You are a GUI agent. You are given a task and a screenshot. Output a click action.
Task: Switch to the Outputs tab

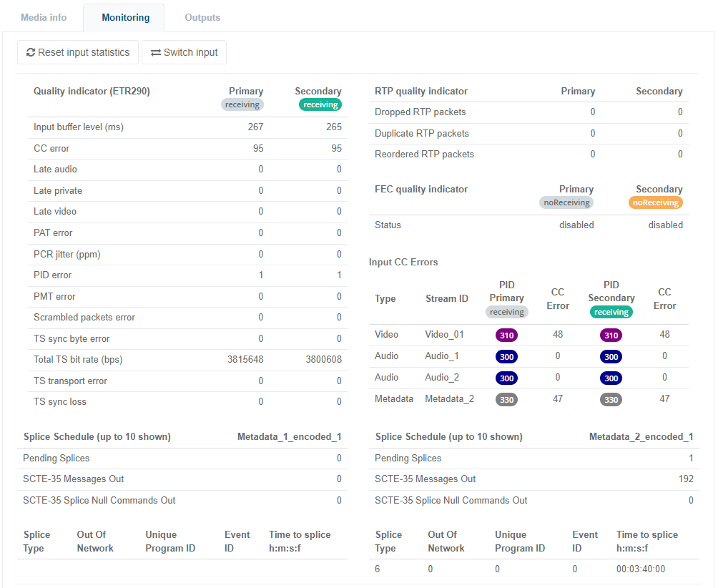(x=202, y=17)
